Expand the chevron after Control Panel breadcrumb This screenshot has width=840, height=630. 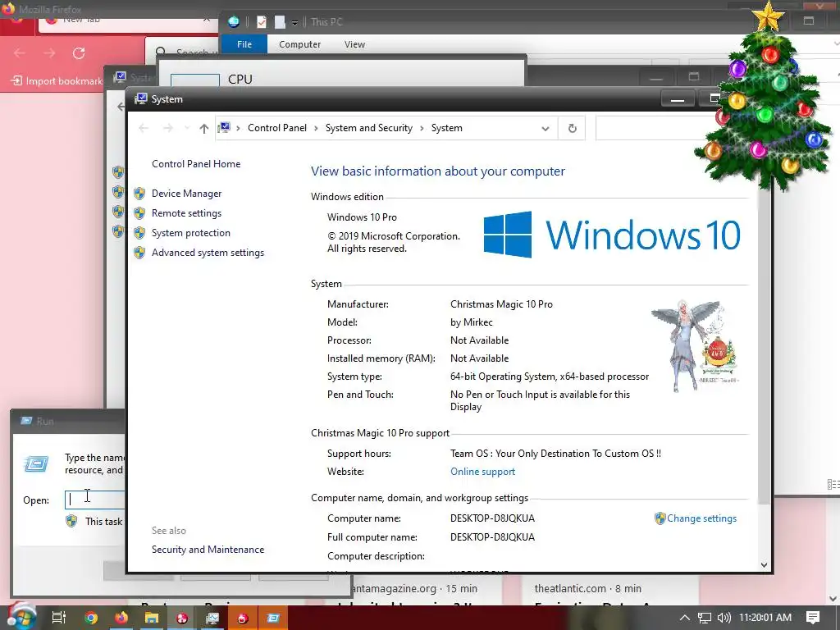pos(316,129)
